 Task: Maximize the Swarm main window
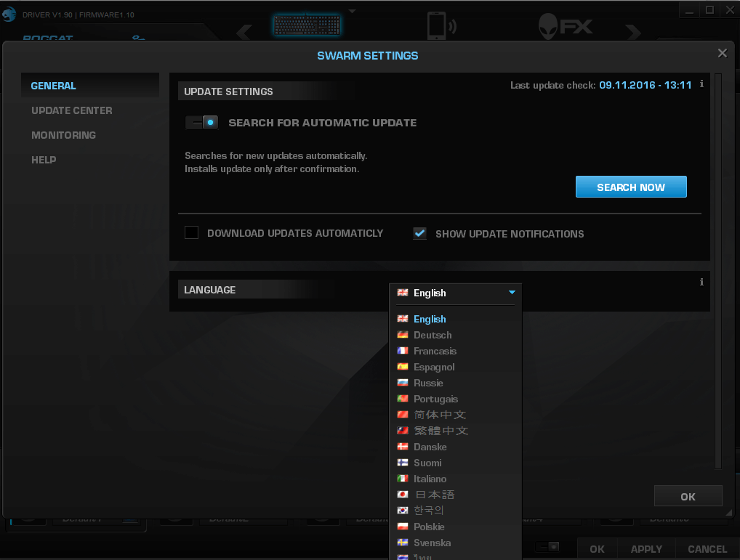(x=709, y=10)
